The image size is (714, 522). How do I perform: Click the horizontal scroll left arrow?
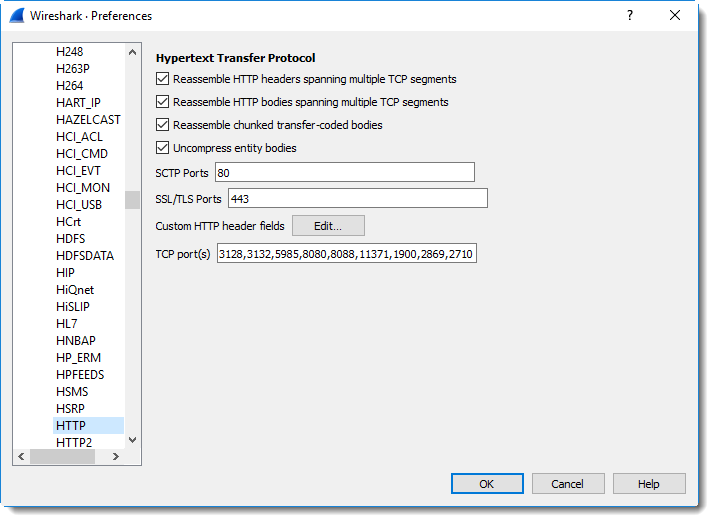pyautogui.click(x=21, y=456)
